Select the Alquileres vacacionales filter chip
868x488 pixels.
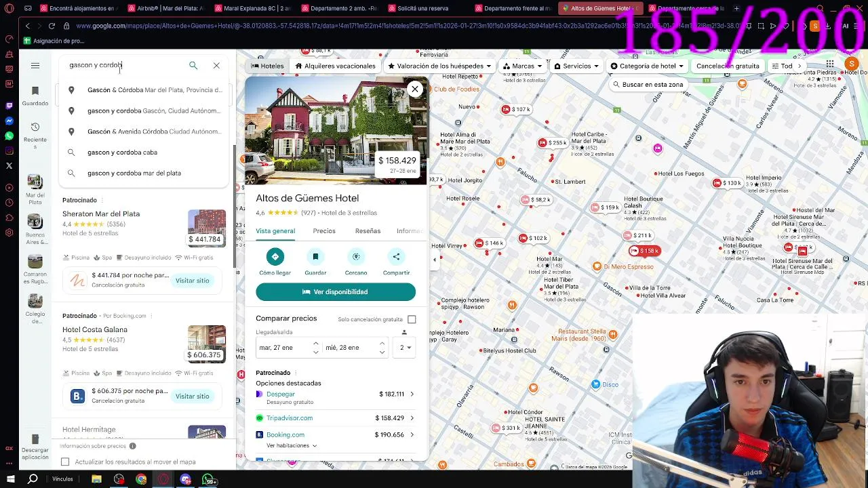(336, 66)
